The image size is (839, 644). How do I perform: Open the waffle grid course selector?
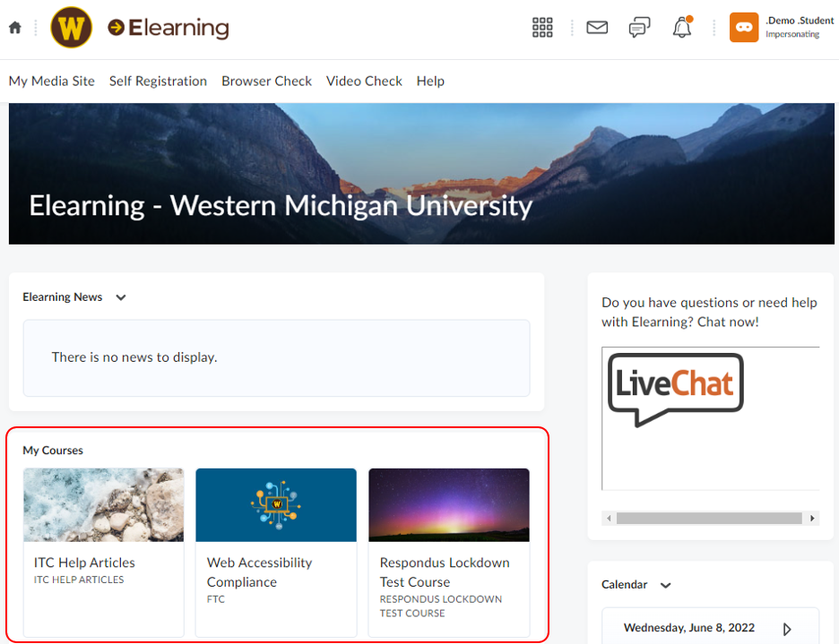pos(542,27)
